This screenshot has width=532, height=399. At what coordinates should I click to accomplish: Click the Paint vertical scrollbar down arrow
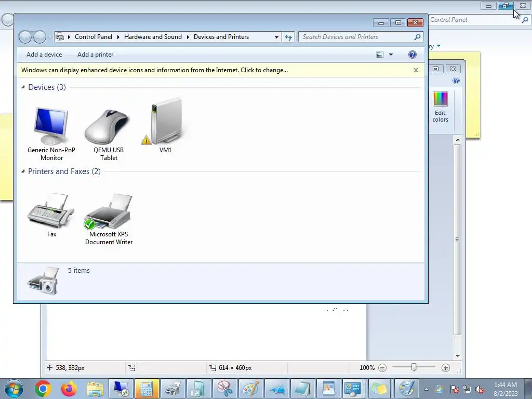click(458, 356)
